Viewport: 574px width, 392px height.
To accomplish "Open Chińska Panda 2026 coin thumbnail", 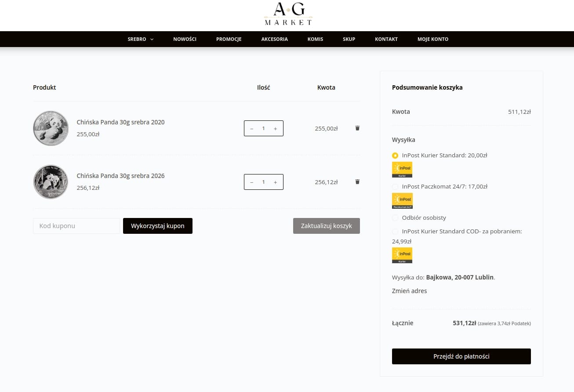I will click(x=51, y=182).
